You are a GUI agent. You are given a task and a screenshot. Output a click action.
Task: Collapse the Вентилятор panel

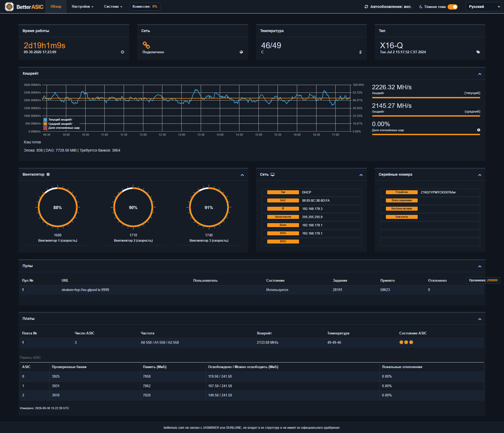(x=242, y=175)
